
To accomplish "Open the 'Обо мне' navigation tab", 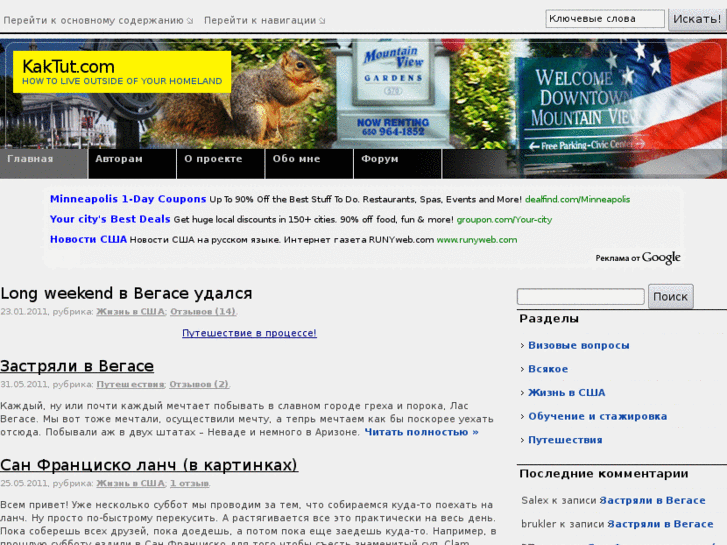I will pos(309,163).
